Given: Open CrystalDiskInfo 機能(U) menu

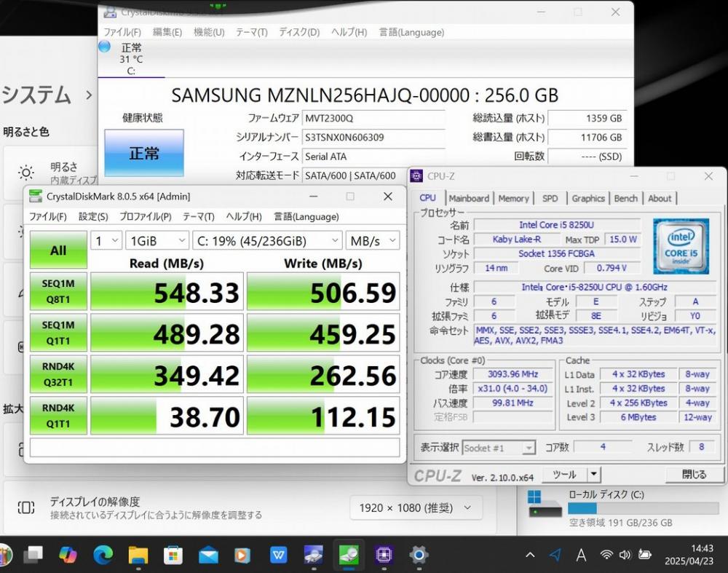Looking at the screenshot, I should coord(209,32).
